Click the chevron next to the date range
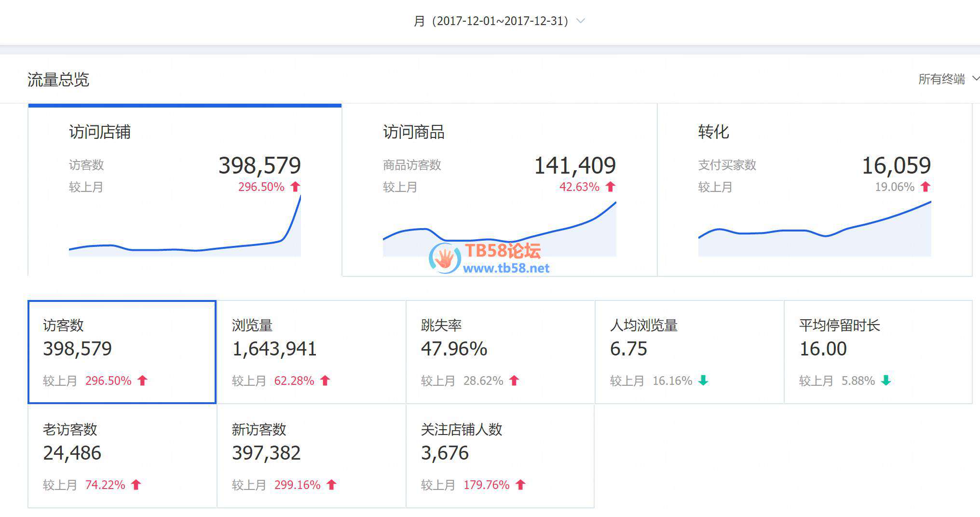Viewport: 980px width, 517px height. tap(581, 21)
